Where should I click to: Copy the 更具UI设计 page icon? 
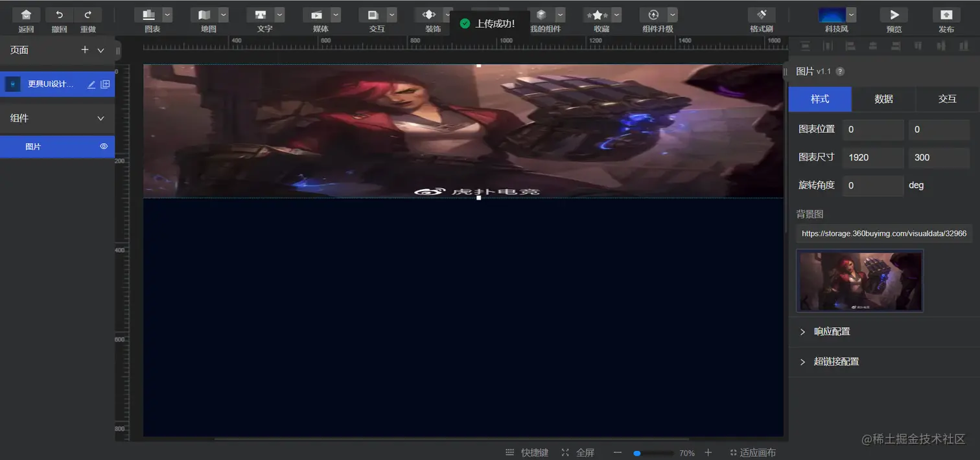point(105,84)
